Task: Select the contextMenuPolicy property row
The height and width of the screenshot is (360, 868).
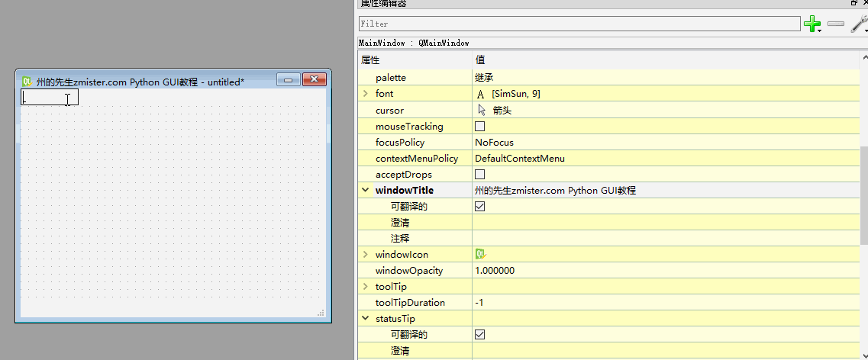Action: click(609, 158)
